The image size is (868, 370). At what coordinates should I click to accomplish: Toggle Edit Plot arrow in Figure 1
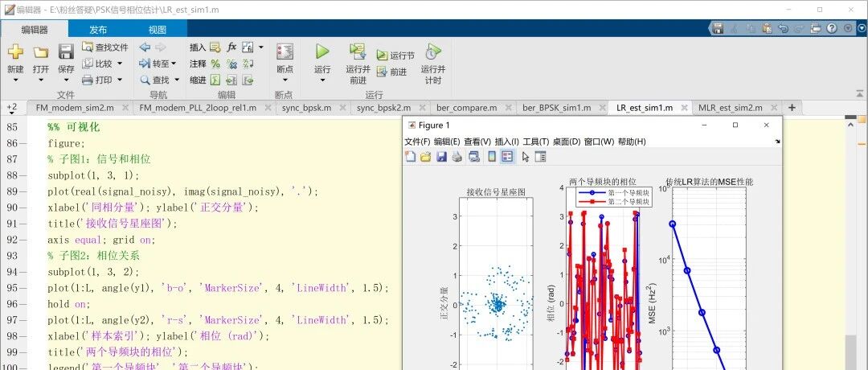pos(526,157)
